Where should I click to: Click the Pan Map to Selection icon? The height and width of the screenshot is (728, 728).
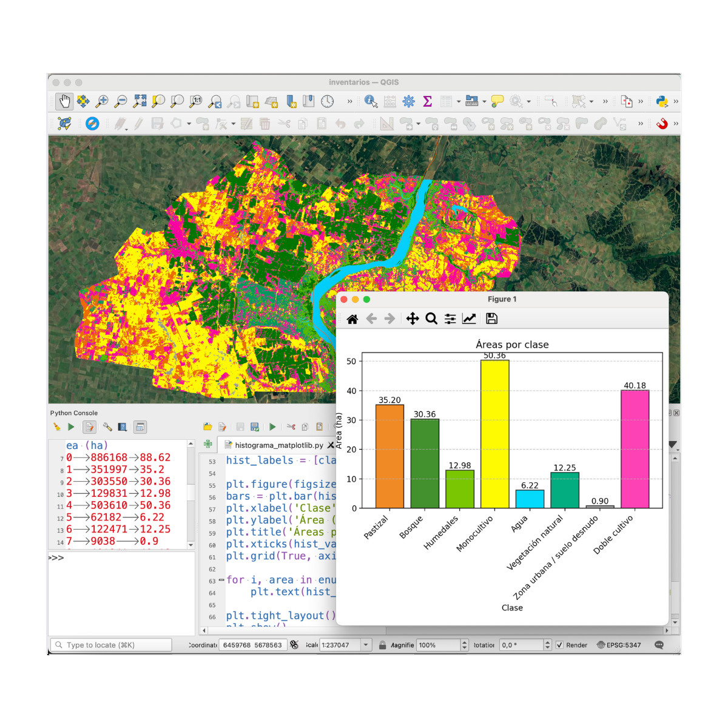(x=83, y=101)
